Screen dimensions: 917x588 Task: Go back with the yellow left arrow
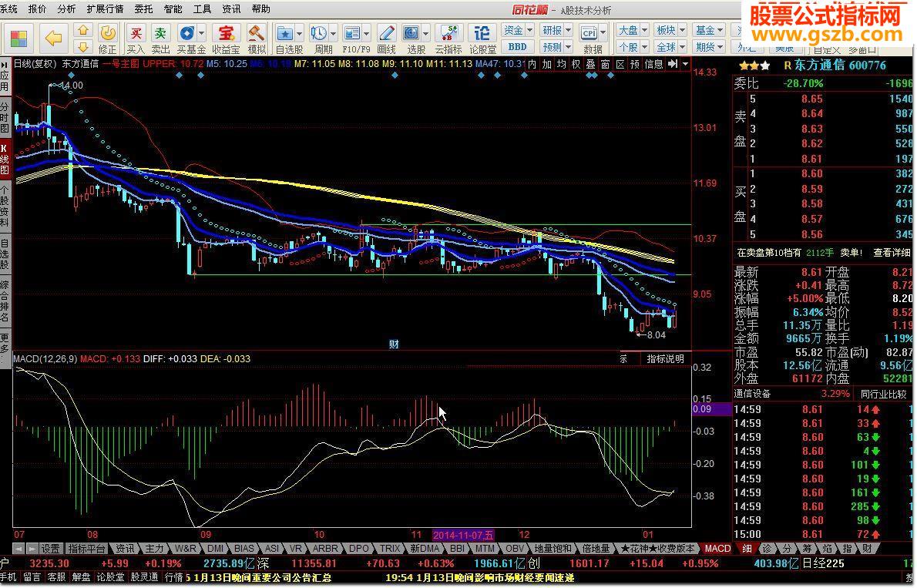53,39
